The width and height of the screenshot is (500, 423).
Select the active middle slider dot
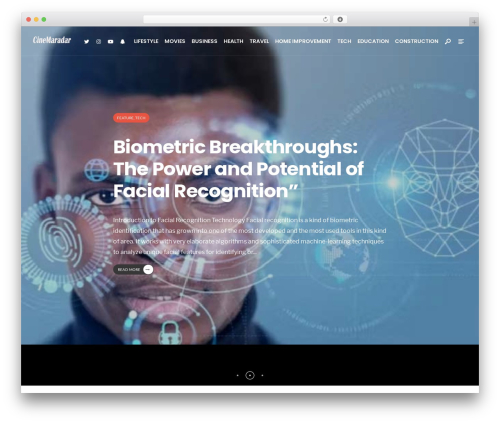[x=250, y=375]
